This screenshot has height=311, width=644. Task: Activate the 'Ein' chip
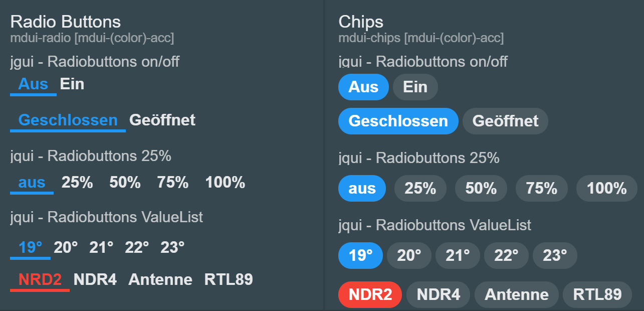pyautogui.click(x=415, y=87)
